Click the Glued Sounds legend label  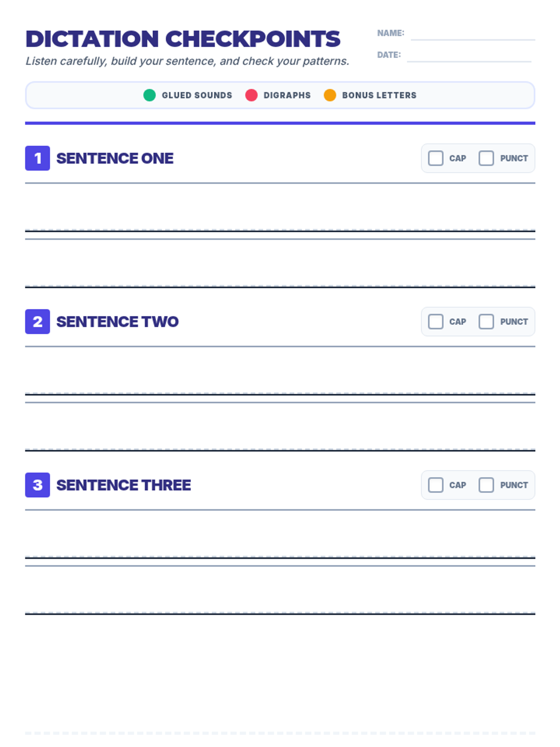pos(197,95)
